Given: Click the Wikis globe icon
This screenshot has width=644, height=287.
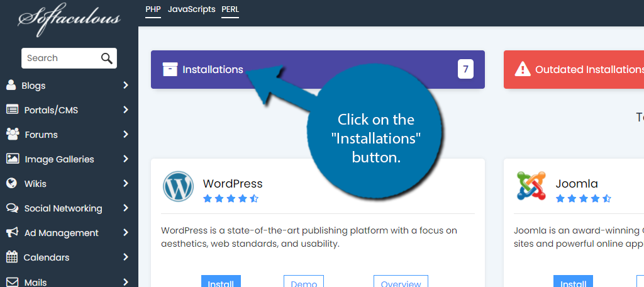Looking at the screenshot, I should [11, 184].
